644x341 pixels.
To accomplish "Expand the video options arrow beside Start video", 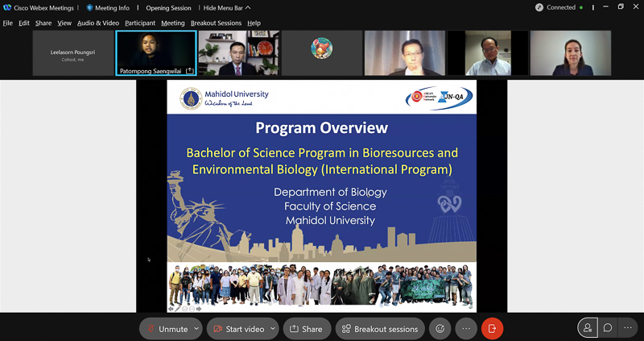I will coord(272,329).
